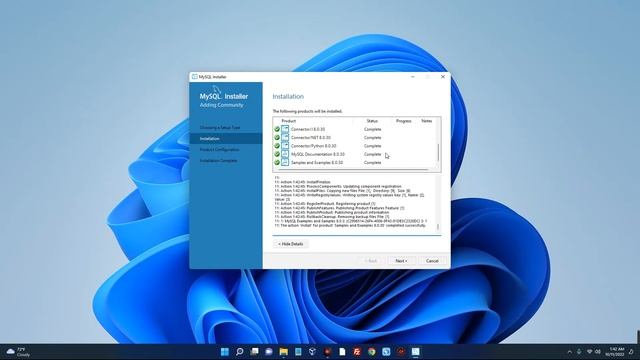The image size is (640, 360).
Task: Click the Status column header
Action: click(372, 121)
